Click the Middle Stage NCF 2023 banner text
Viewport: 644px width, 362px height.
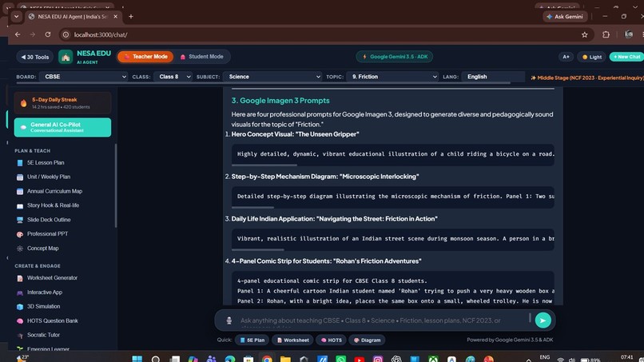click(587, 78)
